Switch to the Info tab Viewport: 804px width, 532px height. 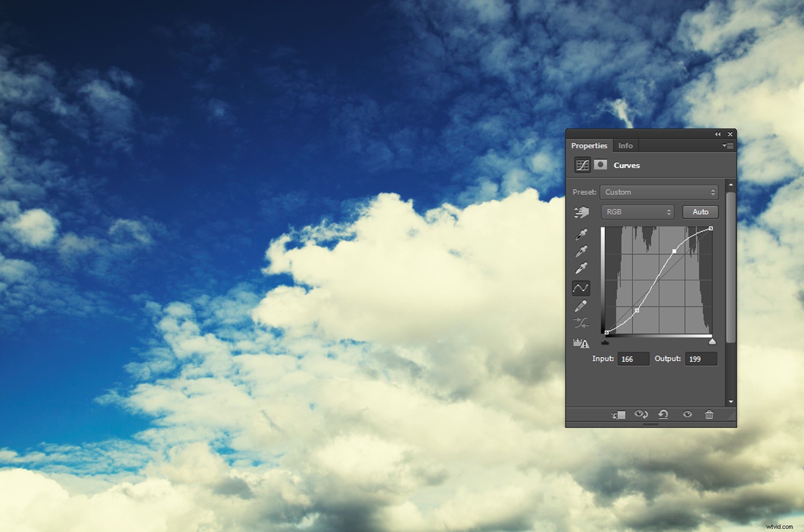626,145
